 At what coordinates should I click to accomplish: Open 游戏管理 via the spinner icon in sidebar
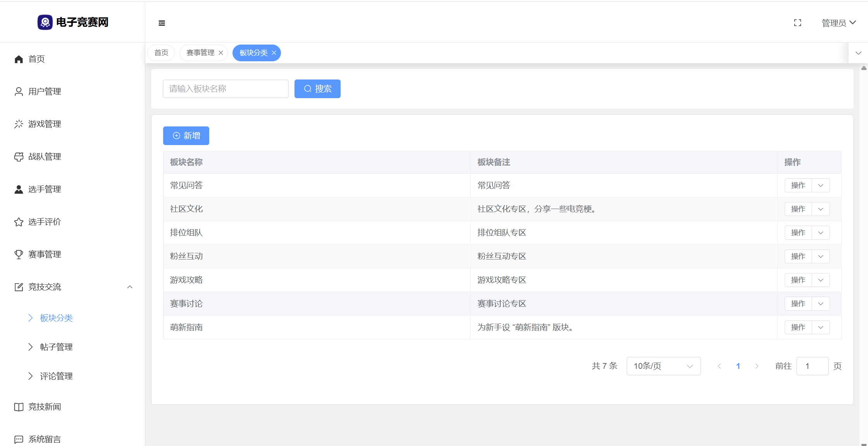pyautogui.click(x=19, y=124)
